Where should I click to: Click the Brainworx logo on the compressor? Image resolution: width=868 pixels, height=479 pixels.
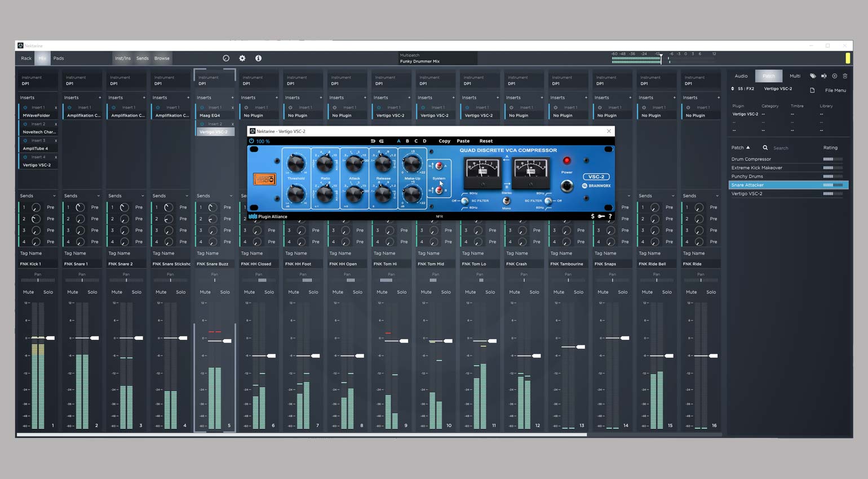(x=596, y=185)
